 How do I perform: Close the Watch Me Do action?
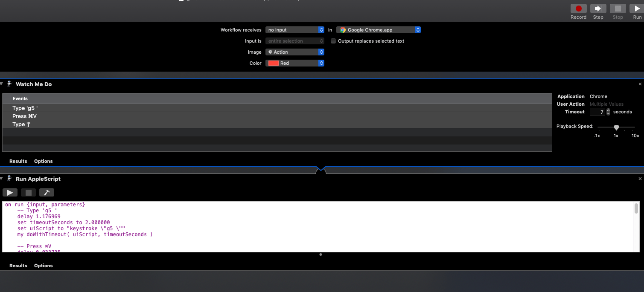tap(640, 84)
